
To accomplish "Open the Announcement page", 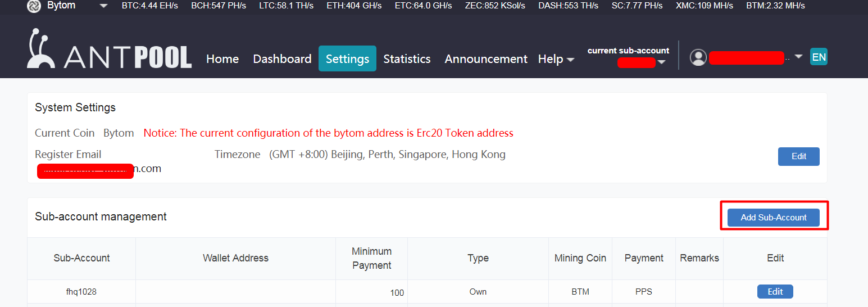I will (x=486, y=59).
